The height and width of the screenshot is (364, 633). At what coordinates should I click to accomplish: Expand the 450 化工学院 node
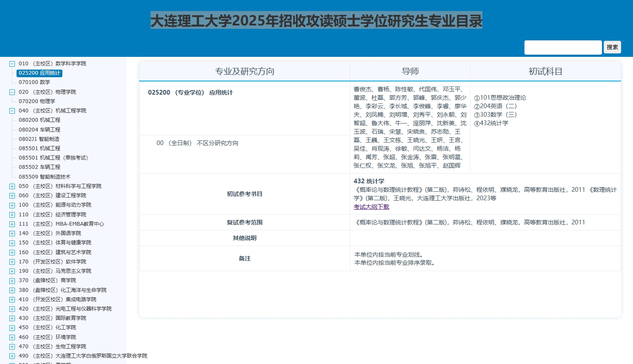tap(12, 328)
